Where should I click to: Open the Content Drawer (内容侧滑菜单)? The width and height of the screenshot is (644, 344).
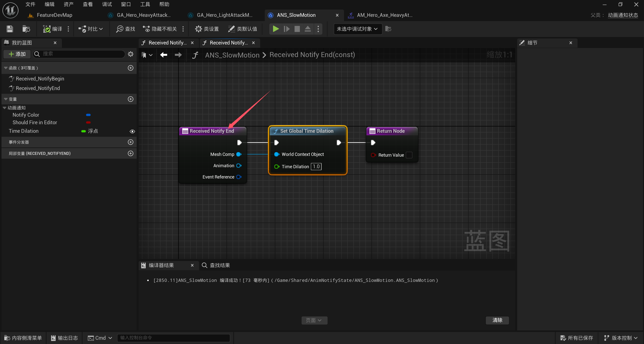pyautogui.click(x=23, y=338)
